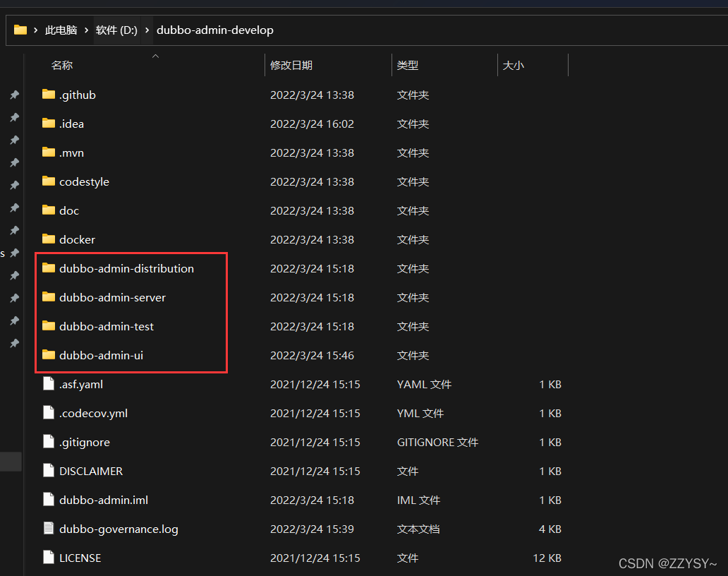Click the codestyle folder icon

click(x=48, y=181)
